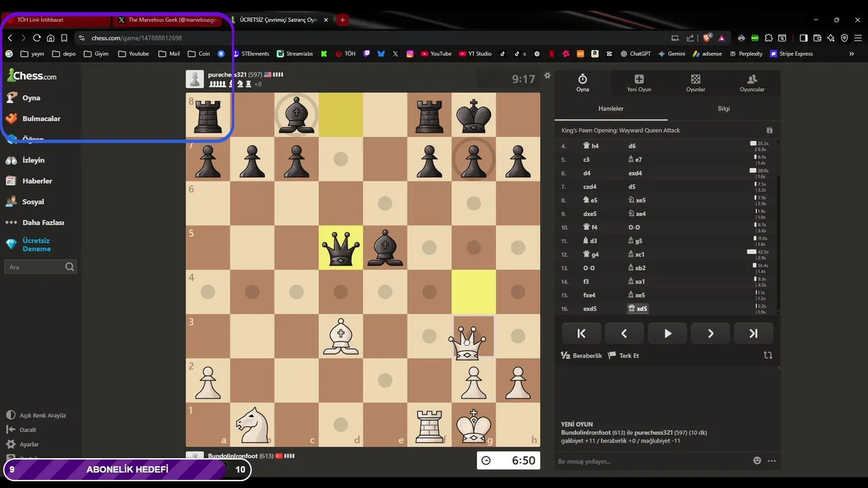The image size is (868, 488).
Task: Open the Giyim bookmark folder
Action: point(96,54)
